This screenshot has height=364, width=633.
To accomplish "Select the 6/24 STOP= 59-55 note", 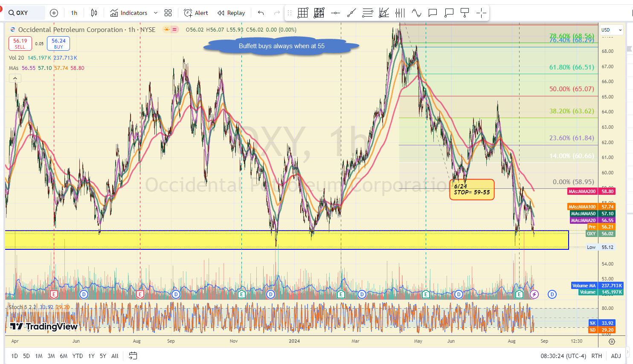I will pos(472,189).
